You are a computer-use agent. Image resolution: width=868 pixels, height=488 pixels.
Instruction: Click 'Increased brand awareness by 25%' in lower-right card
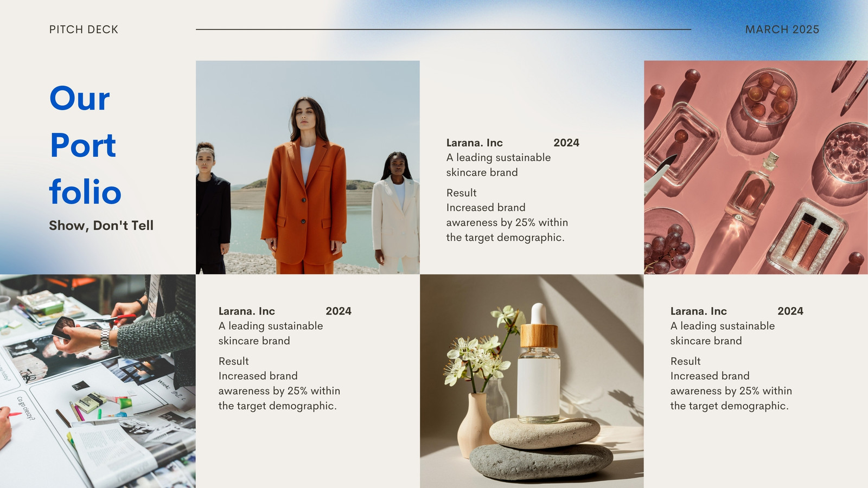click(x=731, y=391)
